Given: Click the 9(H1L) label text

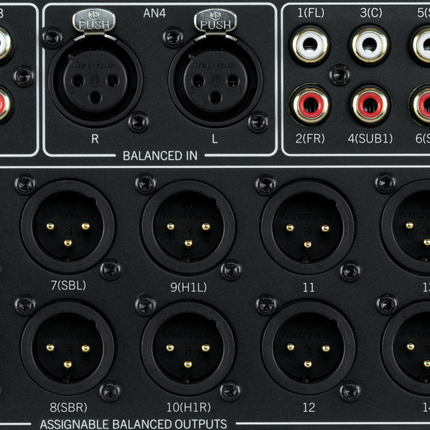Looking at the screenshot, I should [x=189, y=287].
